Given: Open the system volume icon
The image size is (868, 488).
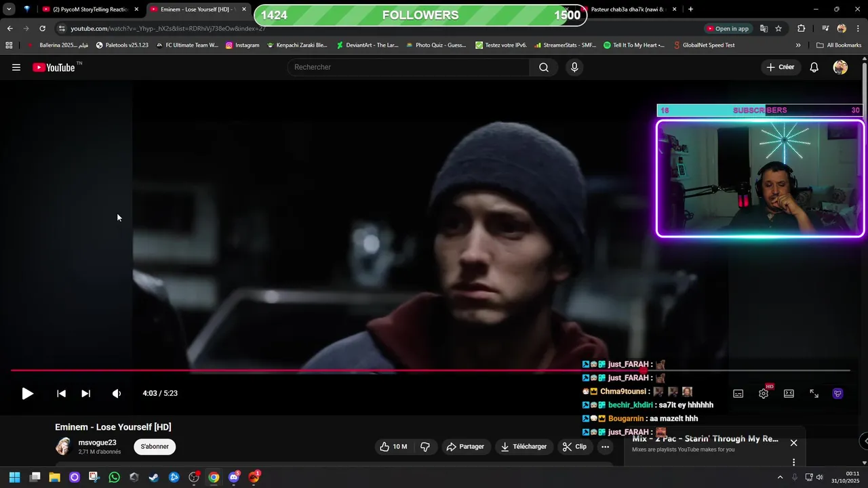Looking at the screenshot, I should pyautogui.click(x=820, y=477).
